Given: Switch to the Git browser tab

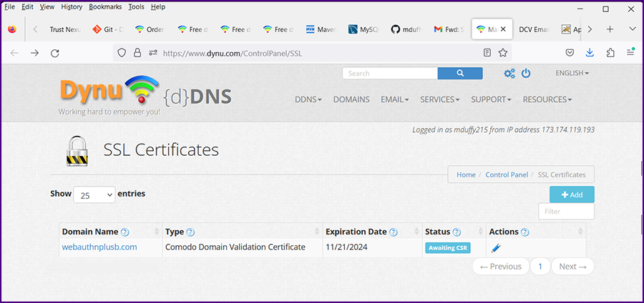Looking at the screenshot, I should (109, 29).
